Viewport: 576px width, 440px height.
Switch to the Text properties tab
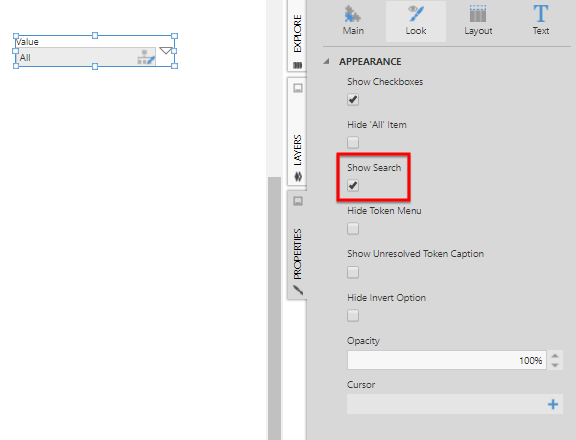pos(541,21)
